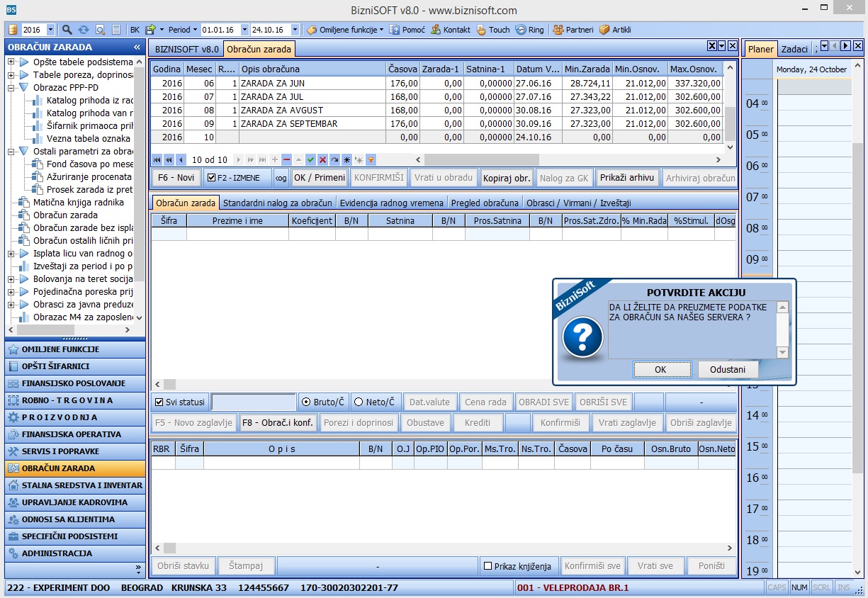Toggle the F2 - IZMENE checkbox
Viewport: 868px width, 598px height.
coord(212,178)
